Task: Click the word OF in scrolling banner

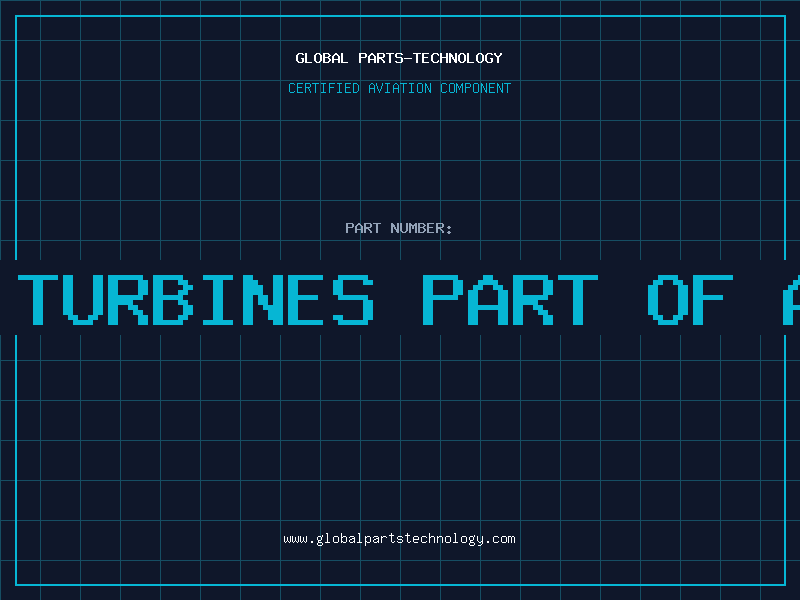Action: [x=690, y=300]
